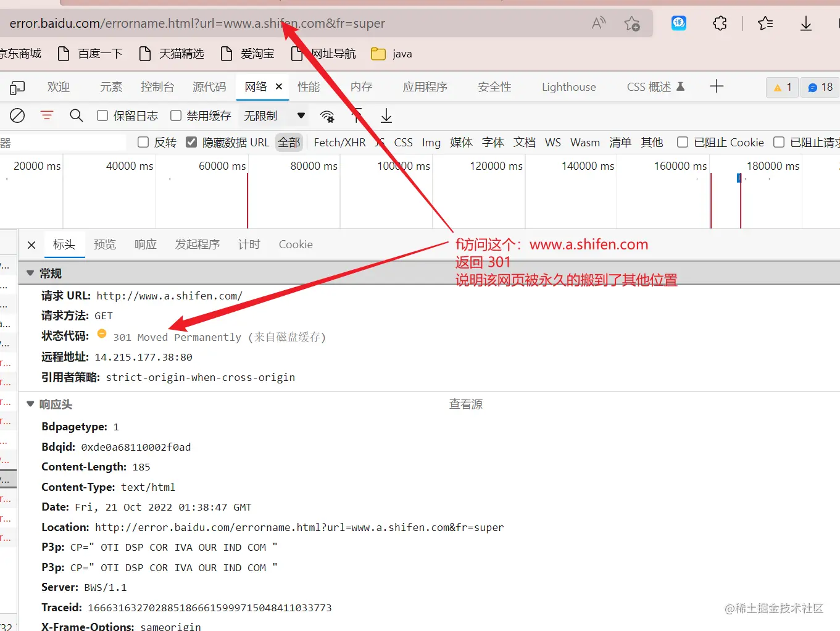Viewport: 840px width, 631px height.
Task: Filter requests by 文档
Action: click(x=525, y=143)
